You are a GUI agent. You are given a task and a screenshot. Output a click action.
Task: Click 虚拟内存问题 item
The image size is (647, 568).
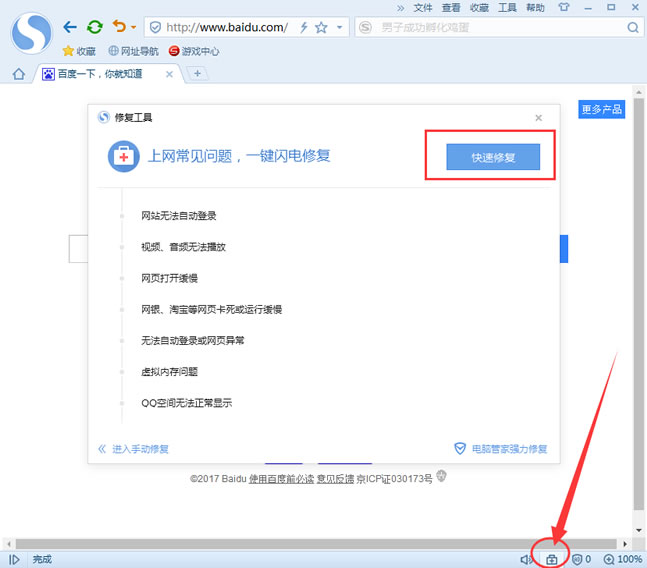coord(169,372)
